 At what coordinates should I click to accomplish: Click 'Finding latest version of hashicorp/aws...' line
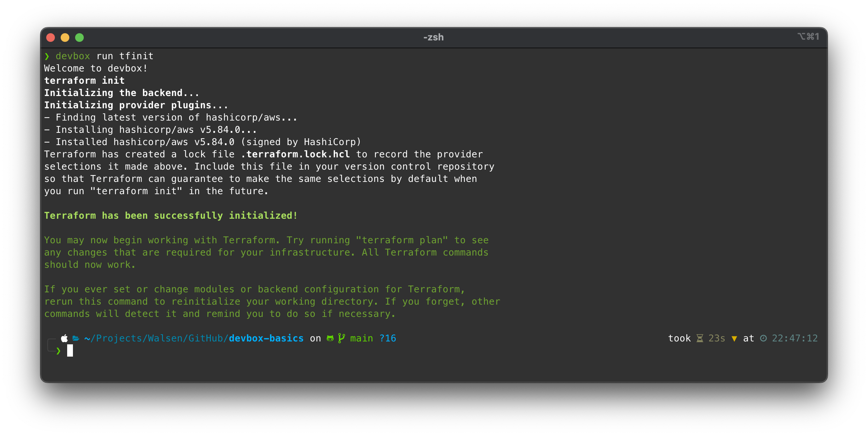[171, 117]
